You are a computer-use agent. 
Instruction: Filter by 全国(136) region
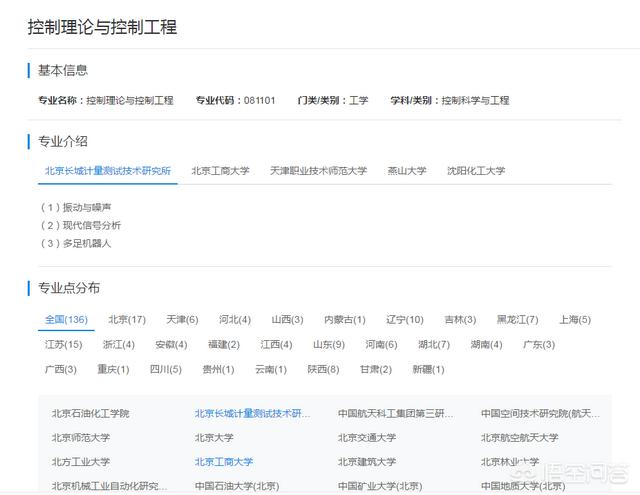(x=66, y=320)
